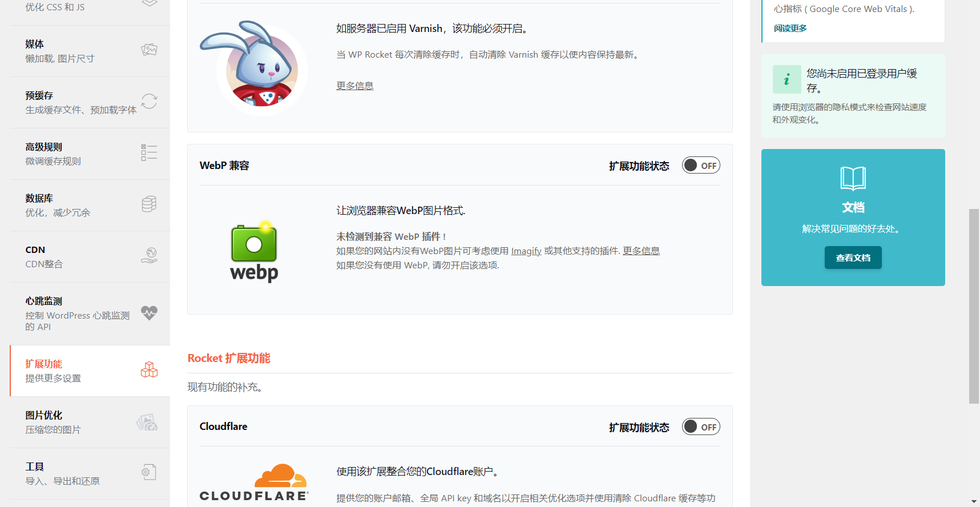Screen dimensions: 980x507
Task: Click the 'WebP 兼容' card title
Action: [224, 166]
